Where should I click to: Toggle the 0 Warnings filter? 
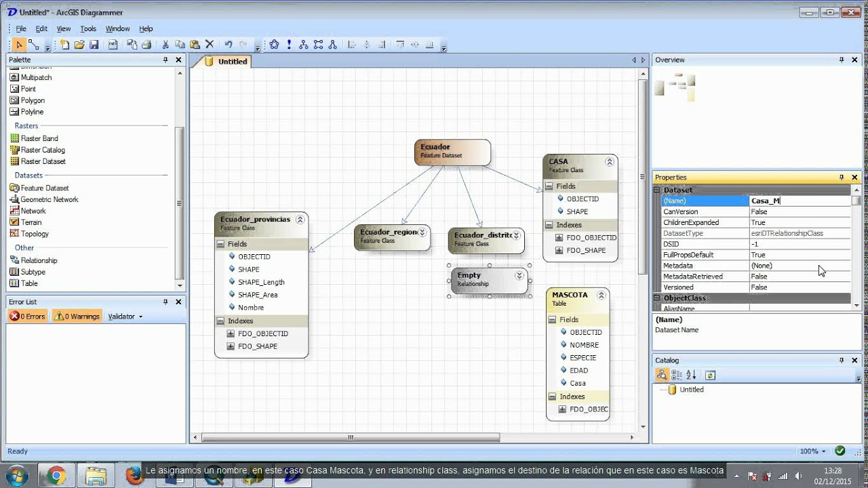[x=77, y=317]
